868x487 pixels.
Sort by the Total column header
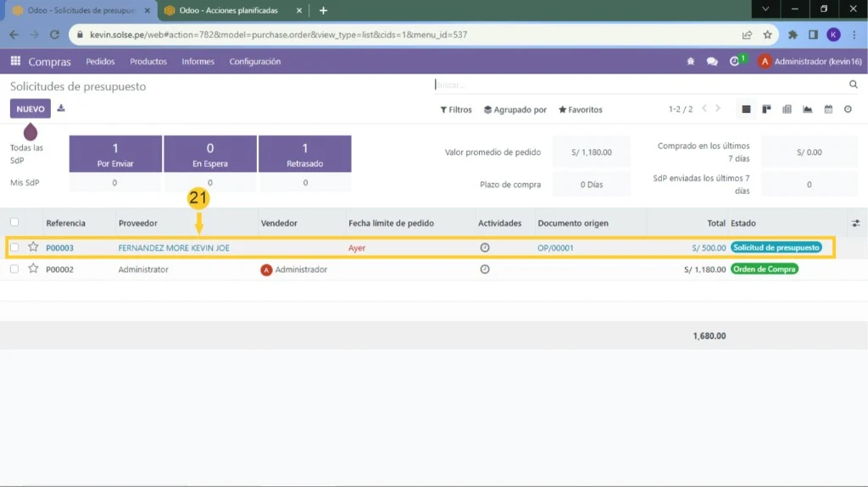pos(716,223)
